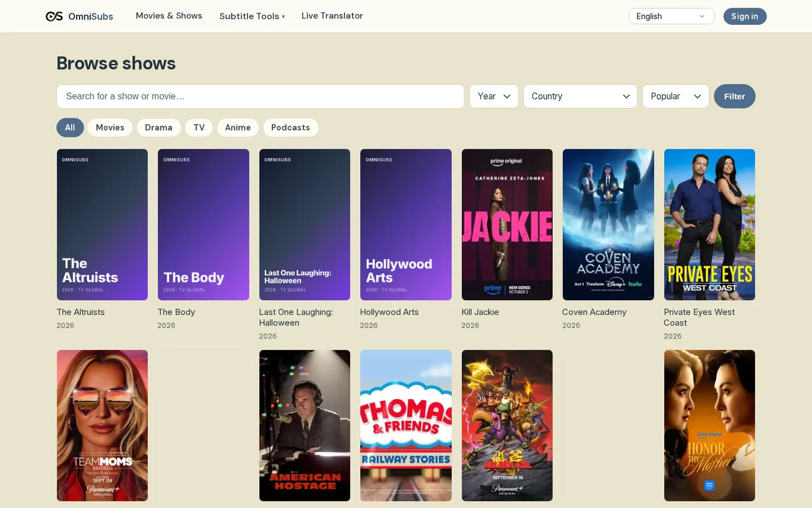
Task: Click the Hollywood Arts title link
Action: (389, 312)
